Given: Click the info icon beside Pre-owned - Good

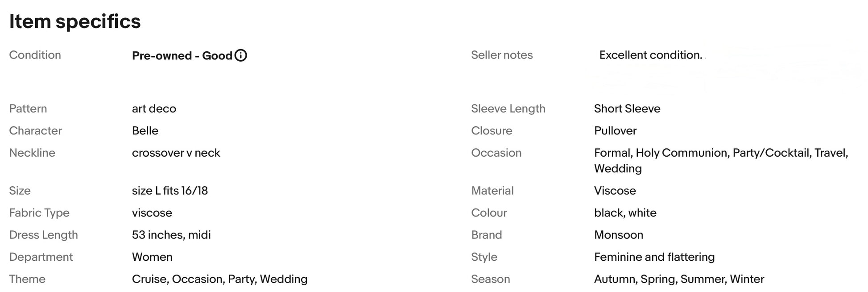Looking at the screenshot, I should (x=241, y=55).
